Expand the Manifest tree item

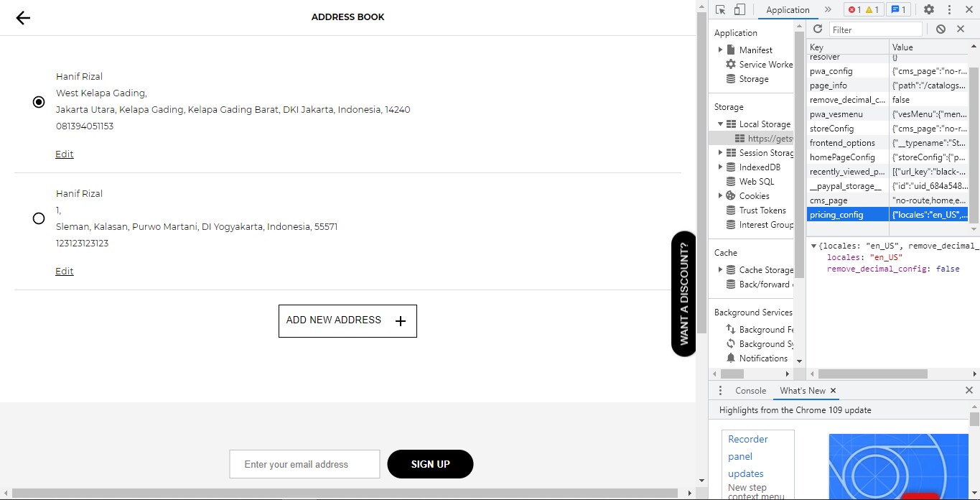(x=721, y=50)
